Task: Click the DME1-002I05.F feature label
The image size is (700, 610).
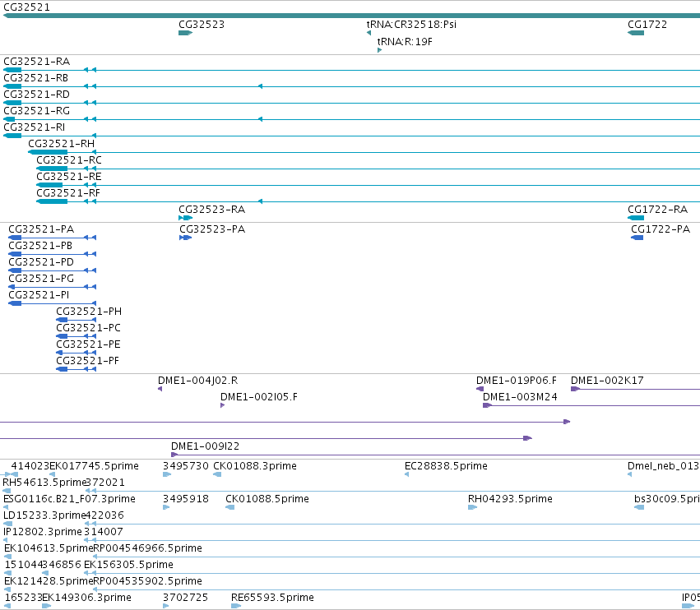Action: coord(259,397)
